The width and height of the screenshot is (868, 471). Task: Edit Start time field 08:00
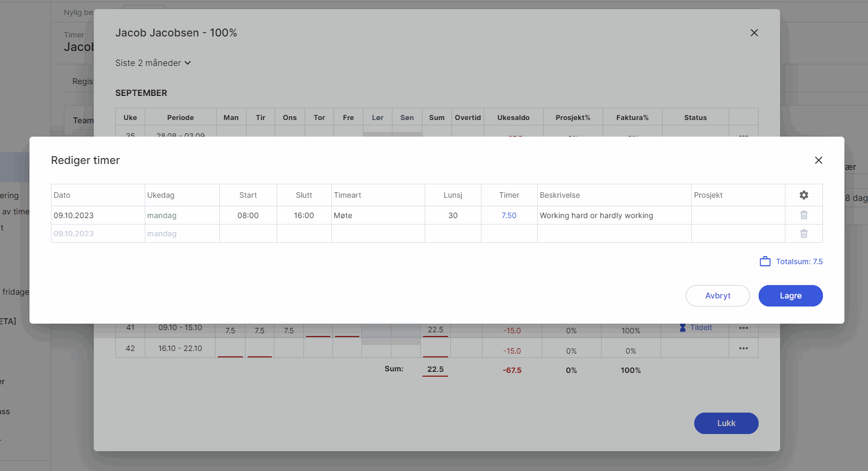point(248,215)
